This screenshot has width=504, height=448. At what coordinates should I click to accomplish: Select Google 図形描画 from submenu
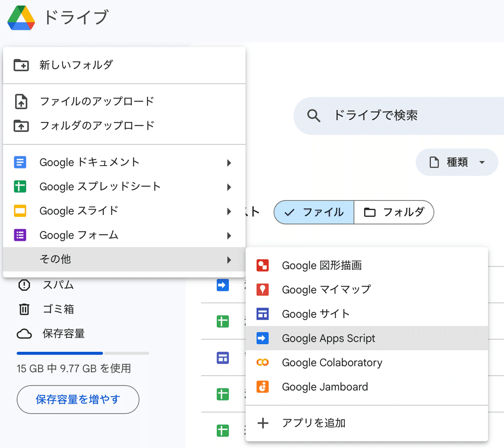(x=367, y=265)
